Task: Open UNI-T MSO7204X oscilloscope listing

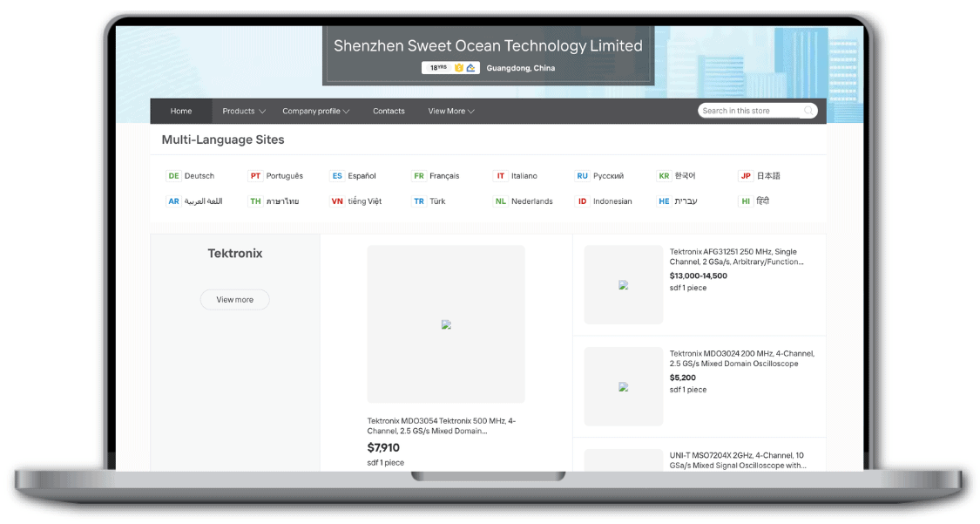Action: coord(738,460)
